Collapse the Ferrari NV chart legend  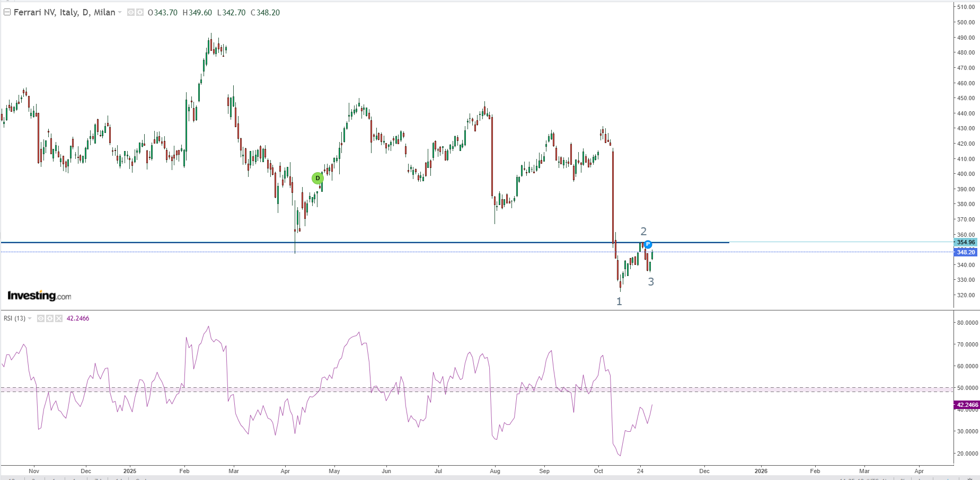click(x=7, y=12)
